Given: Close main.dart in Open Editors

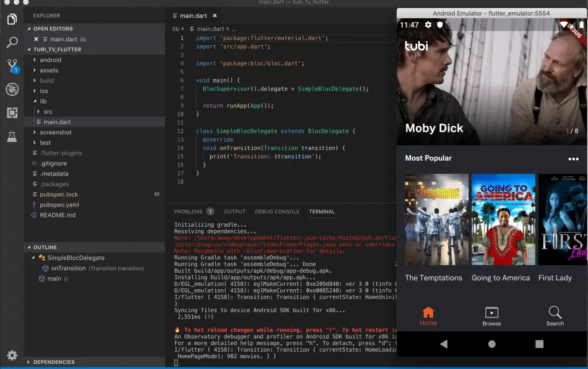Looking at the screenshot, I should [37, 39].
